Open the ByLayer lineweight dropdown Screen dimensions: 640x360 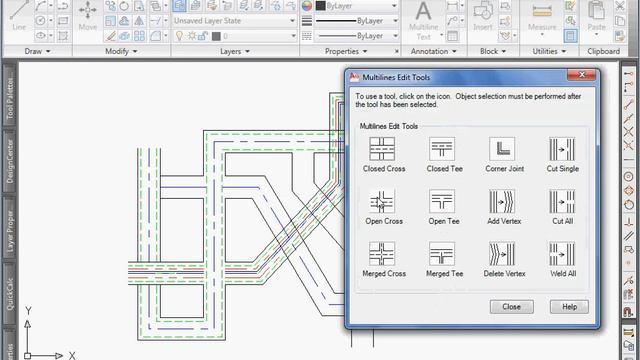click(x=395, y=20)
